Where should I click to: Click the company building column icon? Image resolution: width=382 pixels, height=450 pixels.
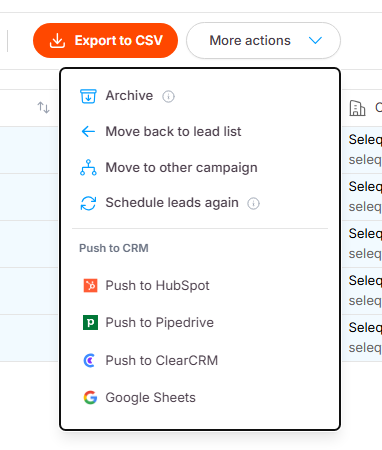click(x=357, y=108)
